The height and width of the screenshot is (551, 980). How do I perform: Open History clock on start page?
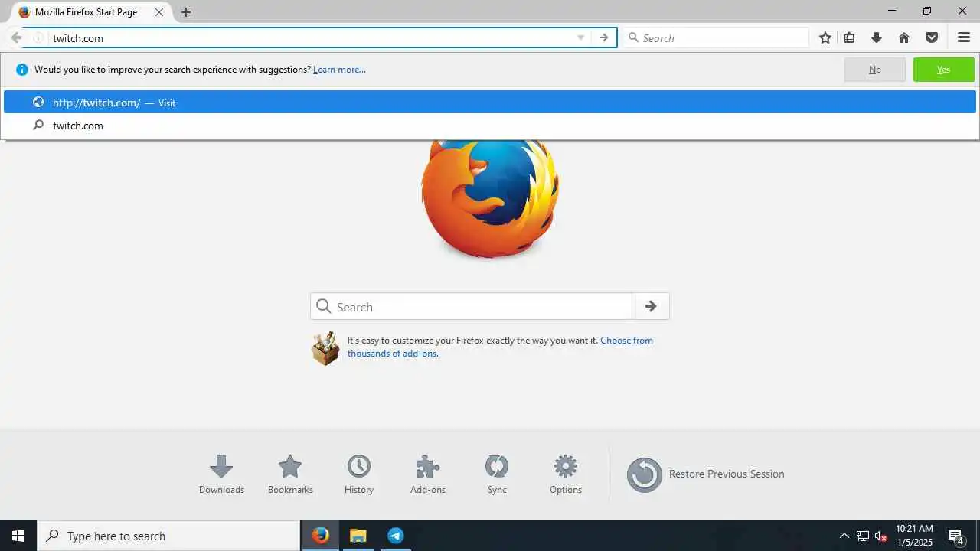pos(359,474)
